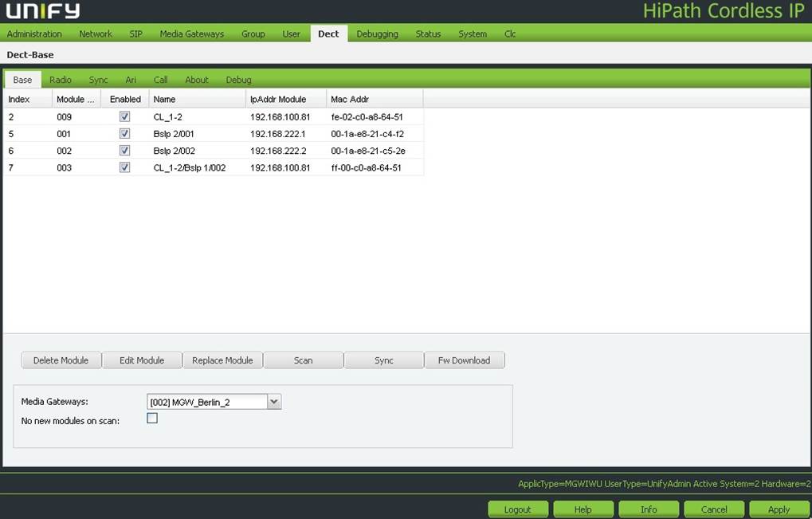Open the SIP tab
This screenshot has width=812, height=519.
(x=135, y=33)
